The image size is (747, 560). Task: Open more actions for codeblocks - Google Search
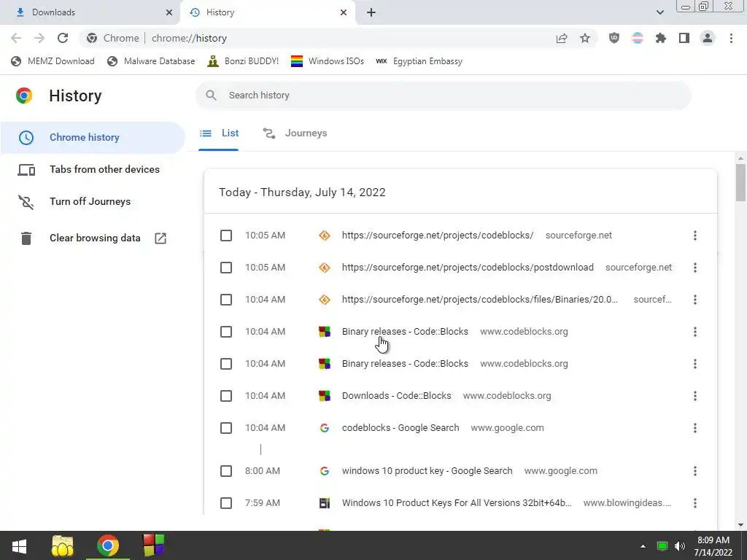pyautogui.click(x=695, y=428)
